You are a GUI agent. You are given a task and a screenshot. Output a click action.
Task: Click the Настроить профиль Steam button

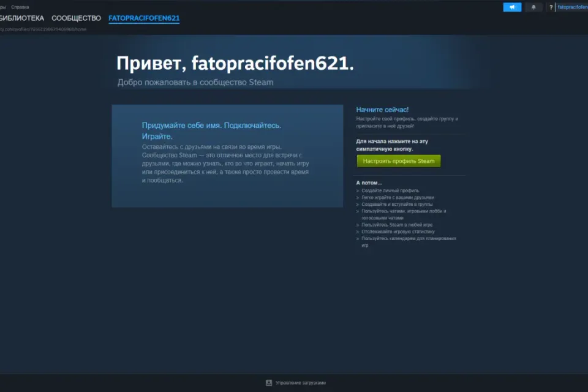[399, 161]
